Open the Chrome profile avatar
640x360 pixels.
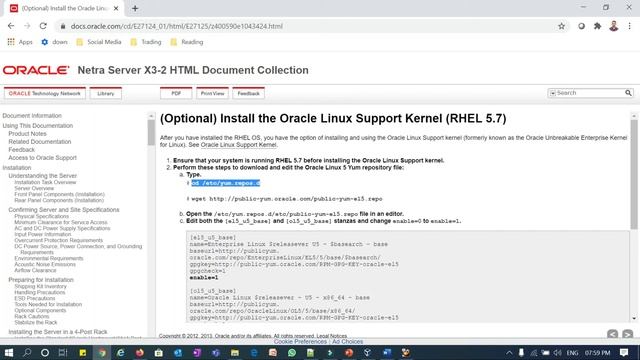613,26
